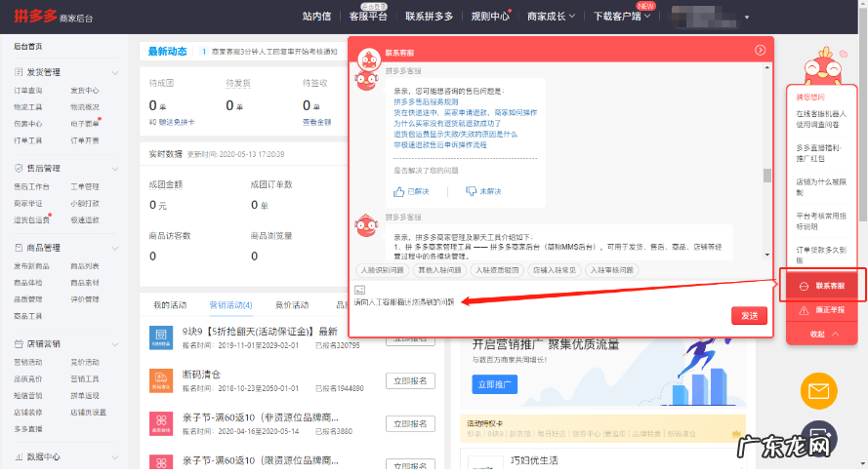Screen dimensions: 868x475
Task: Click the 人脸识别问题 quick-reply chip
Action: 383,270
